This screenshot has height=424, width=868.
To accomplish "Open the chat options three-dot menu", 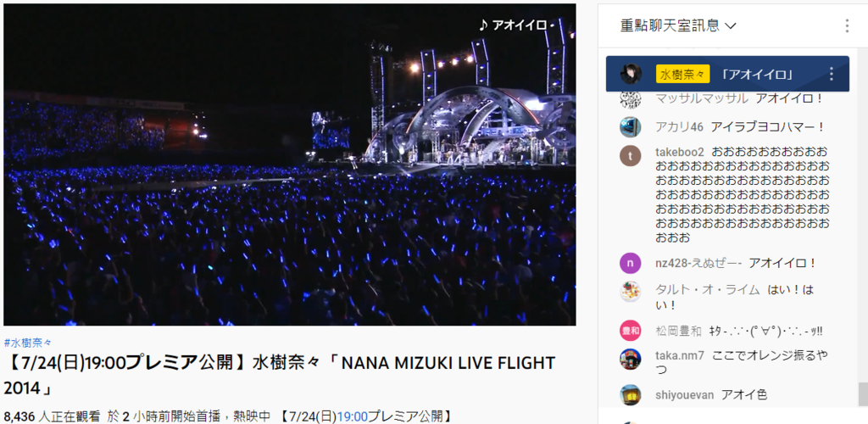I will (x=847, y=25).
